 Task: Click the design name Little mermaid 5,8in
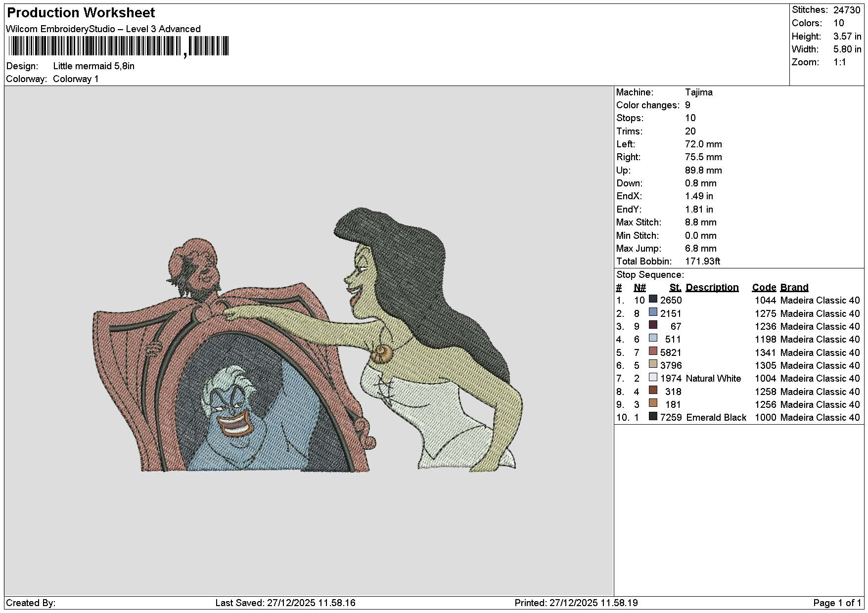94,66
